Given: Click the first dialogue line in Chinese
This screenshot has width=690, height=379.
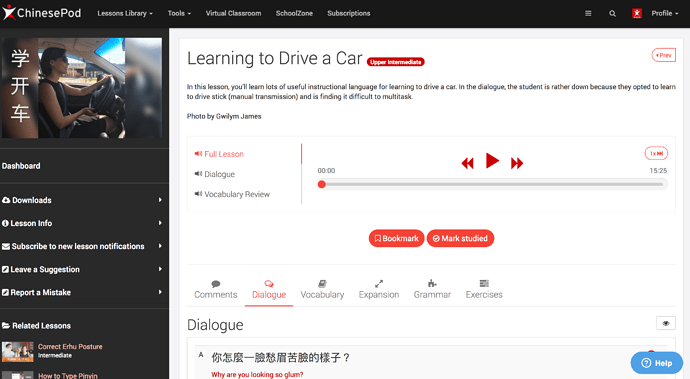Looking at the screenshot, I should 280,357.
